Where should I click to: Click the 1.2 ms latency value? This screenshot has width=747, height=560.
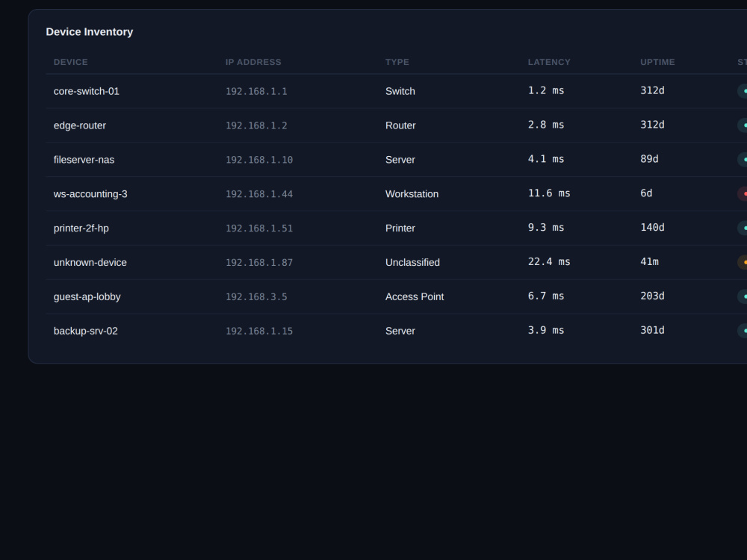[x=546, y=90]
